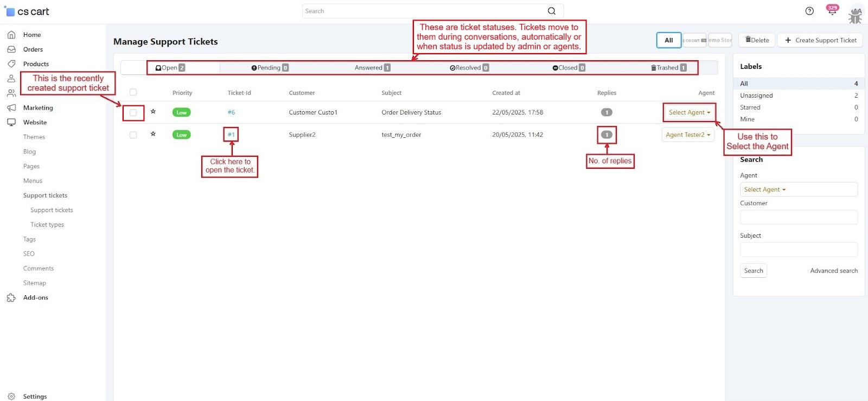Open ticket #1 via its ID link

pyautogui.click(x=231, y=135)
